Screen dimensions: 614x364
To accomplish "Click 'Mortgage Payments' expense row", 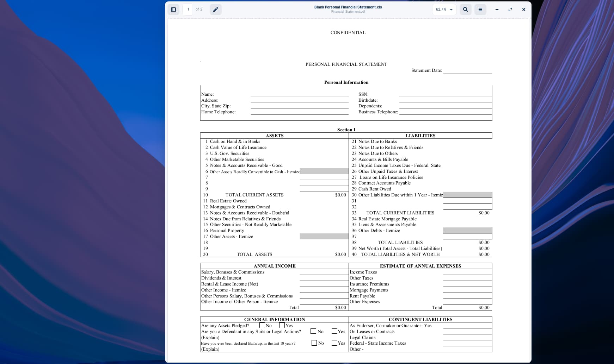I will pos(369,290).
